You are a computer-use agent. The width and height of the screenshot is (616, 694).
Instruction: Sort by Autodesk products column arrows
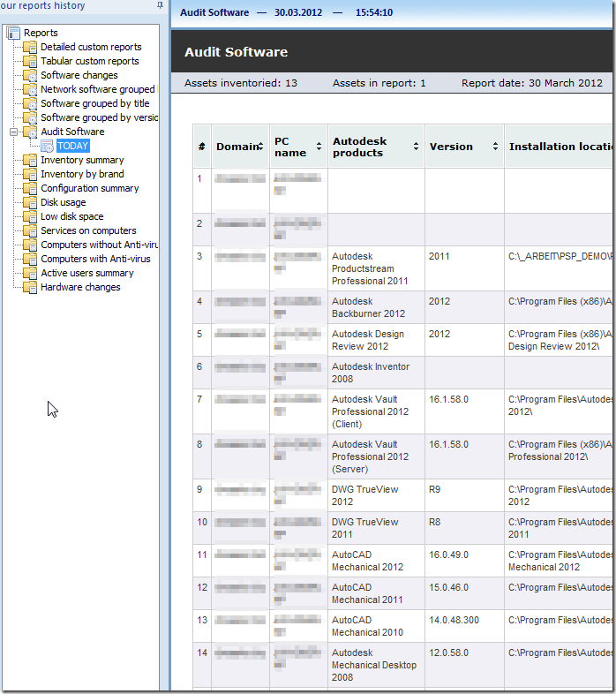[416, 146]
